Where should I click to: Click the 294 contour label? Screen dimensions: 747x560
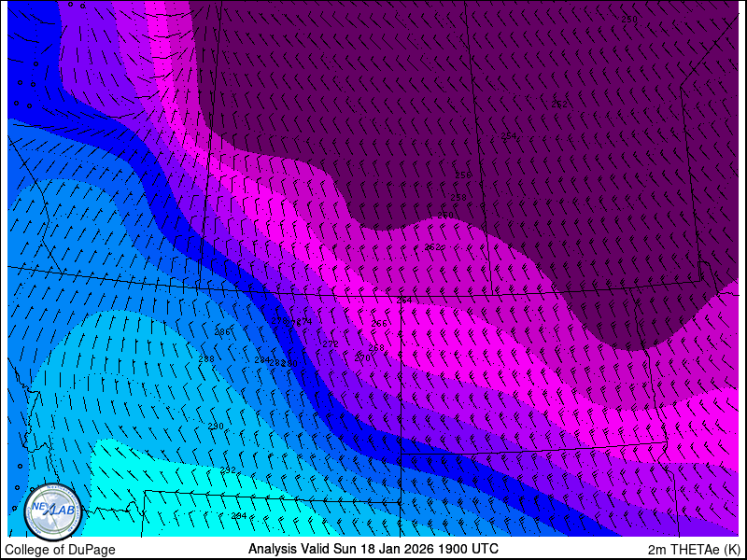point(239,516)
